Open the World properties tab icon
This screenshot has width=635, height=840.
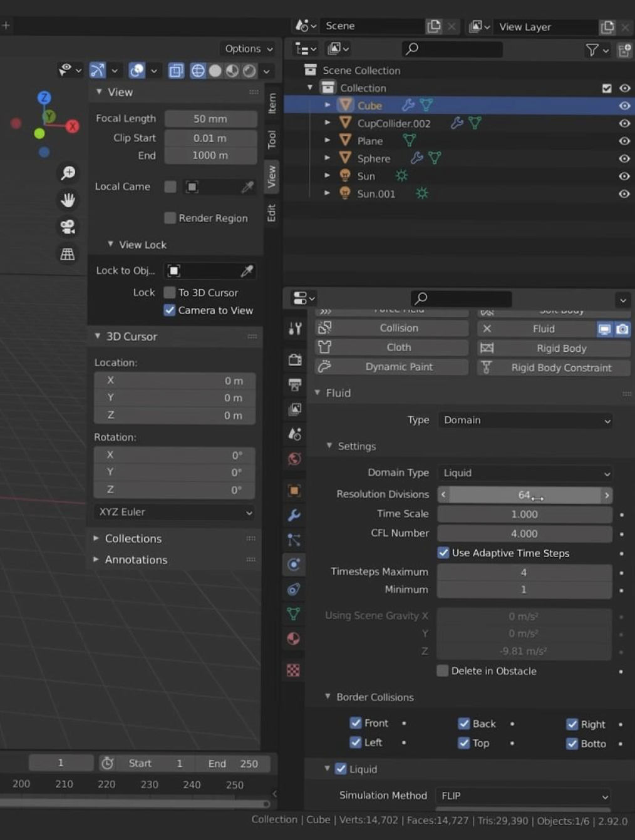click(294, 459)
